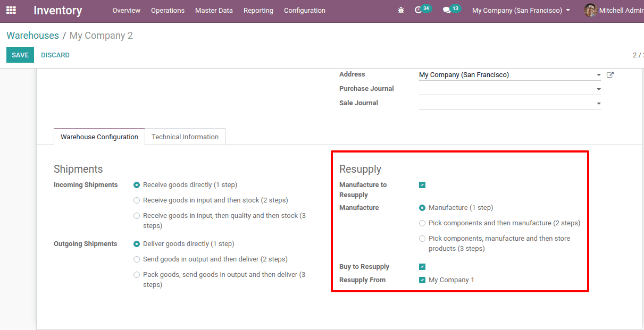This screenshot has height=330, width=644.
Task: Click the Resupply From label
Action: [363, 280]
